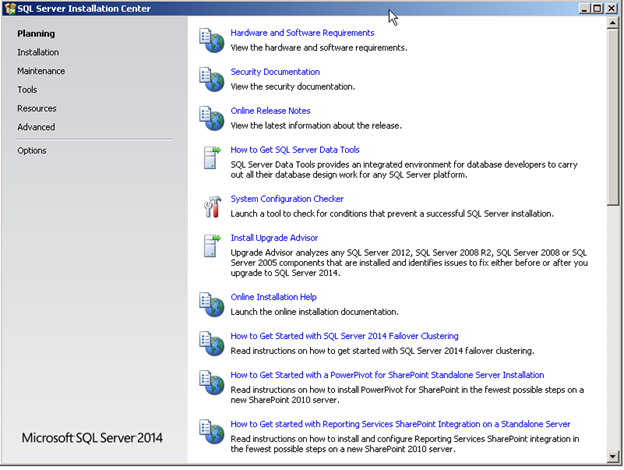The image size is (624, 470).
Task: Open the Online Release Notes link
Action: pos(270,111)
